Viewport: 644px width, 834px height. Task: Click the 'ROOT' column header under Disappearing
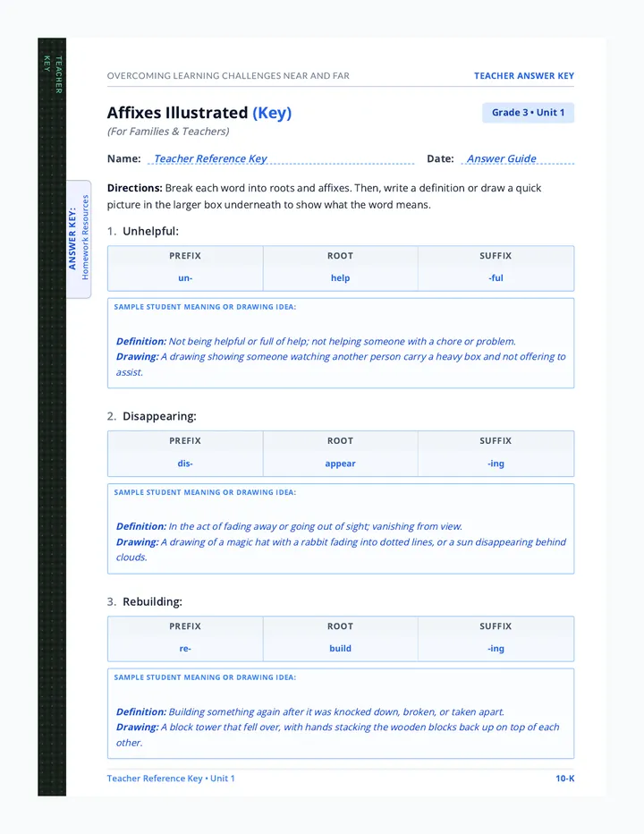341,441
